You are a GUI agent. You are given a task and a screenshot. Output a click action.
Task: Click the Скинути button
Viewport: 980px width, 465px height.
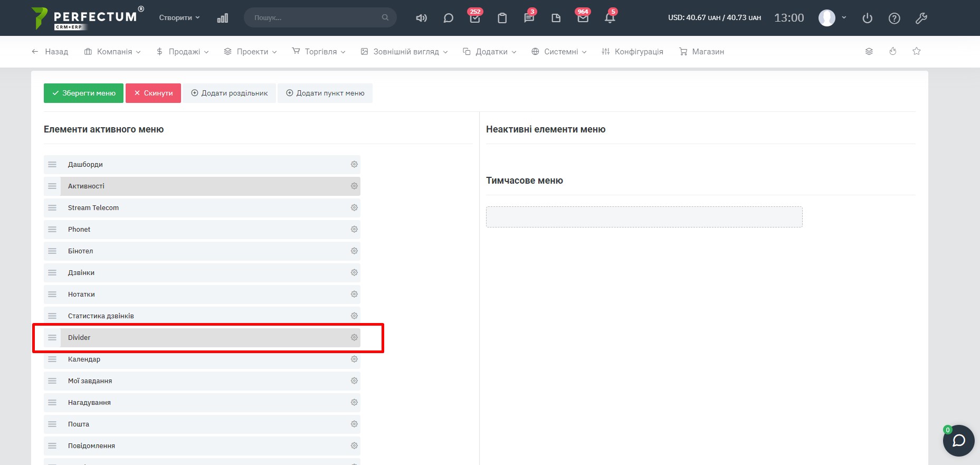pos(153,93)
